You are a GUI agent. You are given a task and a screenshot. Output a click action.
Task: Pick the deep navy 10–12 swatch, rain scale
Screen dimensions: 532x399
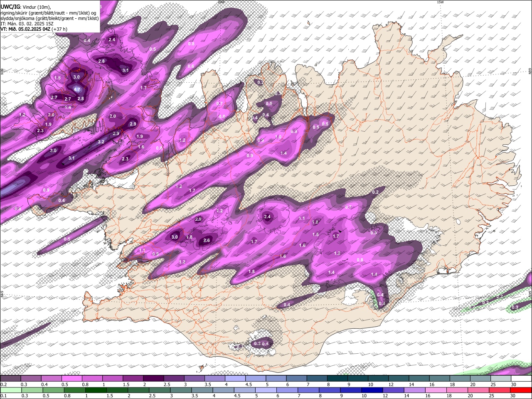pyautogui.click(x=372, y=390)
